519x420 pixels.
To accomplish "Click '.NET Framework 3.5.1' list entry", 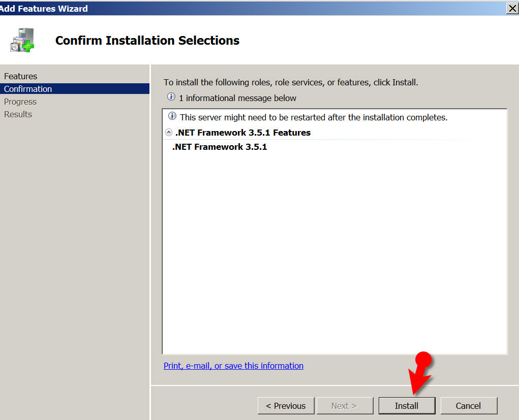I will (220, 147).
